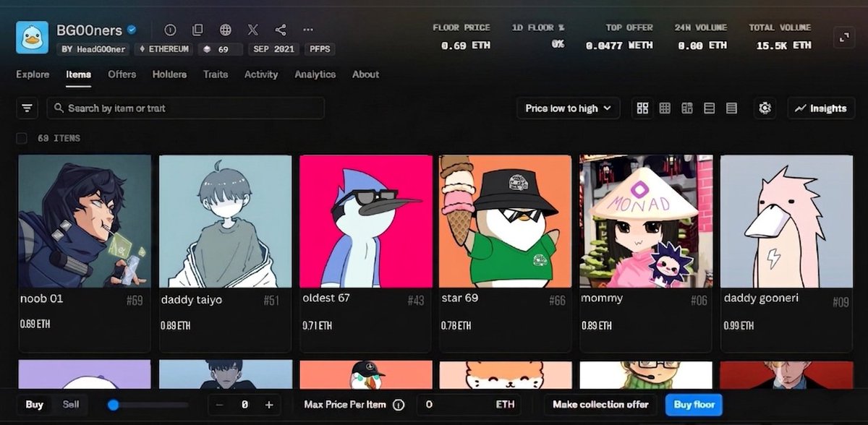The image size is (868, 425).
Task: Open the daddy gooneri NFT thumbnail
Action: [x=786, y=221]
